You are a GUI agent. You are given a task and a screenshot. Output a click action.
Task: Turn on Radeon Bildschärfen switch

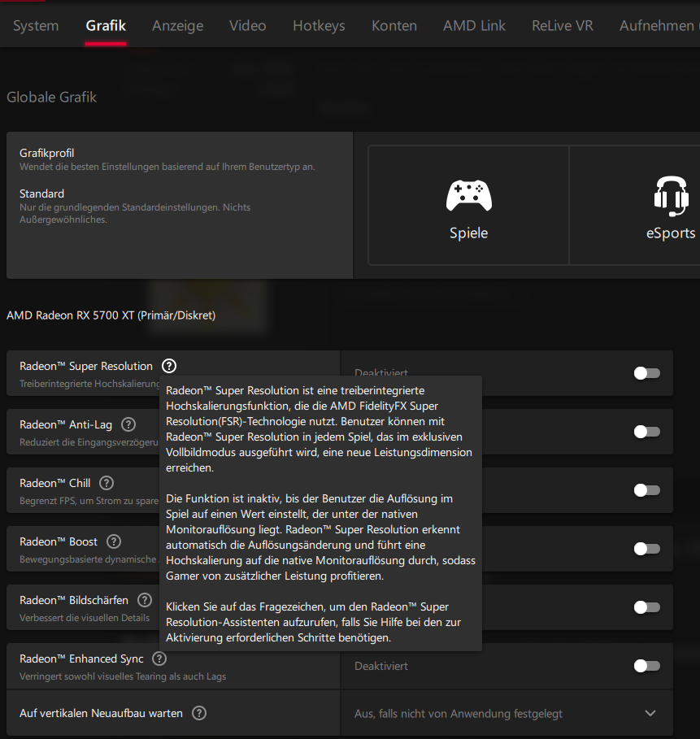pos(646,607)
